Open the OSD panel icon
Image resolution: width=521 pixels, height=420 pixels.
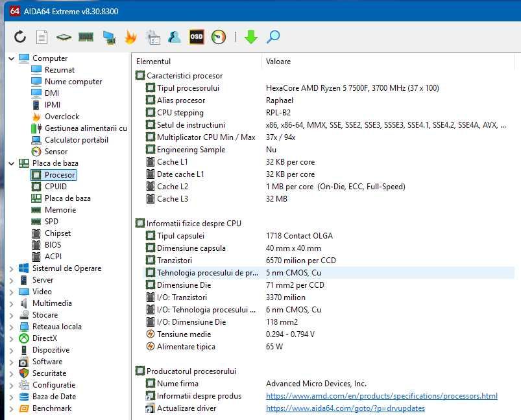click(197, 37)
